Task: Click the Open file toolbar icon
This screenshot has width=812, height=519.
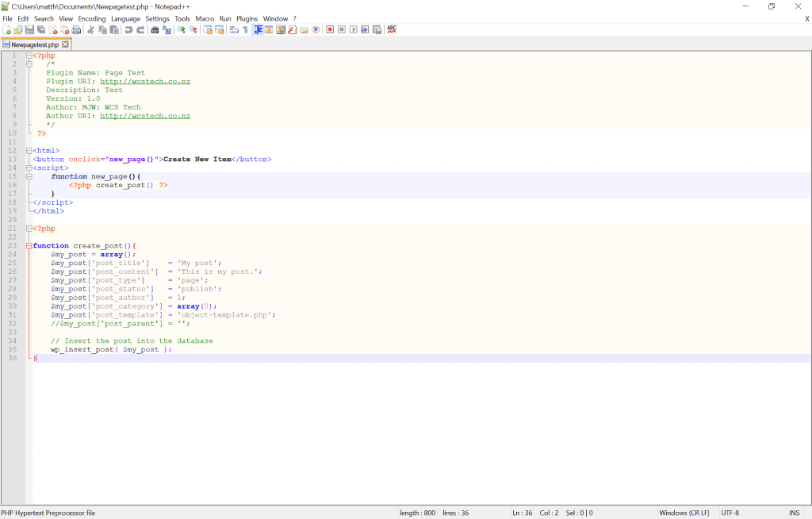Action: 17,29
